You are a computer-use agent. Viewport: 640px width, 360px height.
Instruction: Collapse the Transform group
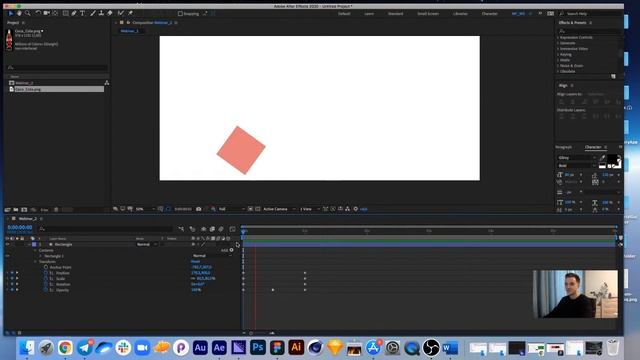pyautogui.click(x=36, y=262)
